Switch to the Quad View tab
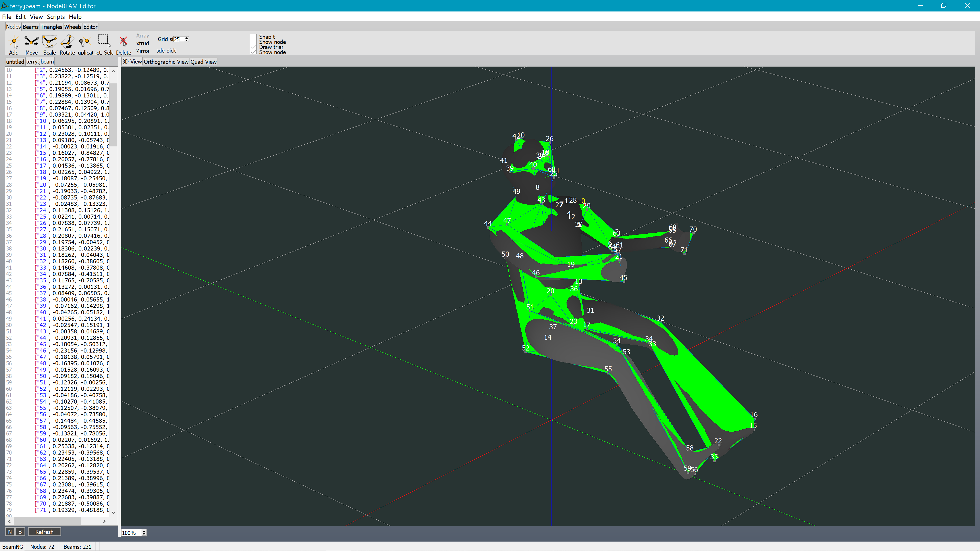The width and height of the screenshot is (980, 551). pyautogui.click(x=204, y=61)
